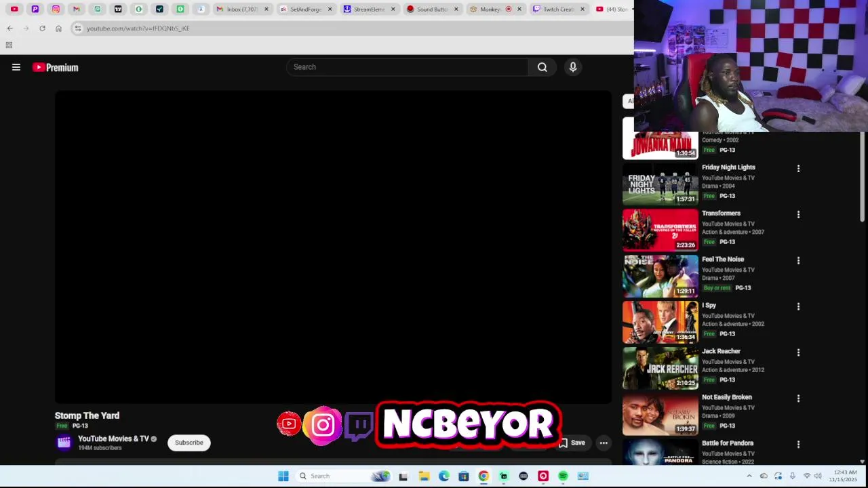Viewport: 868px width, 488px height.
Task: Open the pinned YouTube tab
Action: [14, 9]
